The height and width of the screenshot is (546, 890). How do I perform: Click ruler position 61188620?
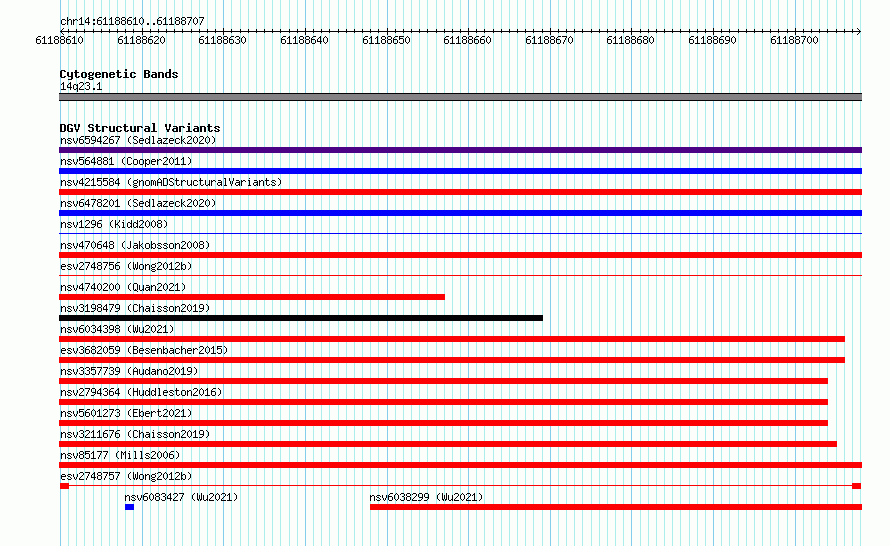(x=141, y=40)
